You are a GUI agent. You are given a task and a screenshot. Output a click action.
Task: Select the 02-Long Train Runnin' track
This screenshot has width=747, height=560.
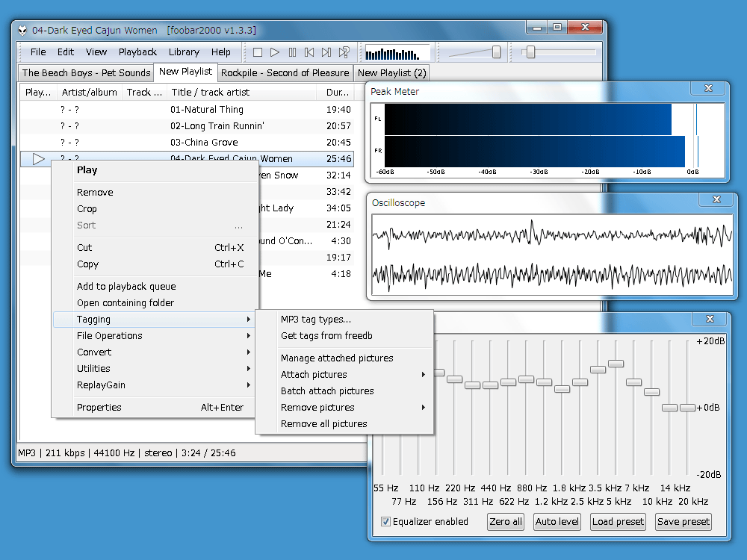(x=187, y=126)
